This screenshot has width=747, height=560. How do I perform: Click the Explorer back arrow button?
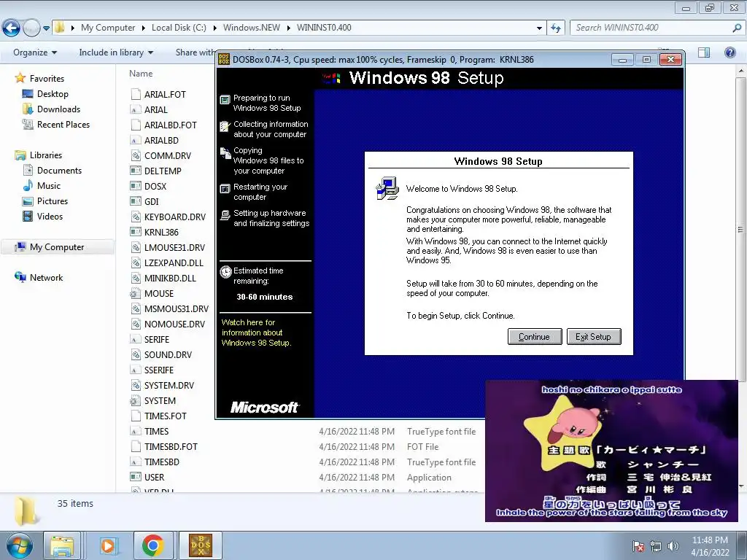pyautogui.click(x=12, y=28)
